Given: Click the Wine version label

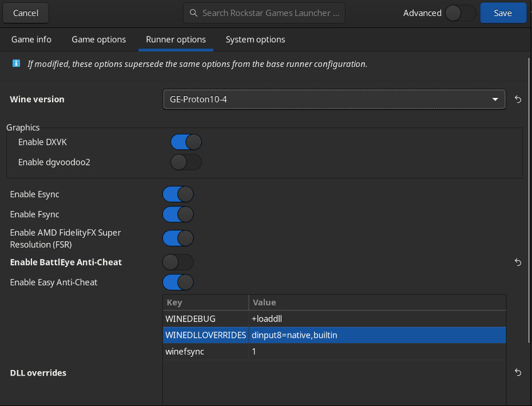Looking at the screenshot, I should pos(37,99).
